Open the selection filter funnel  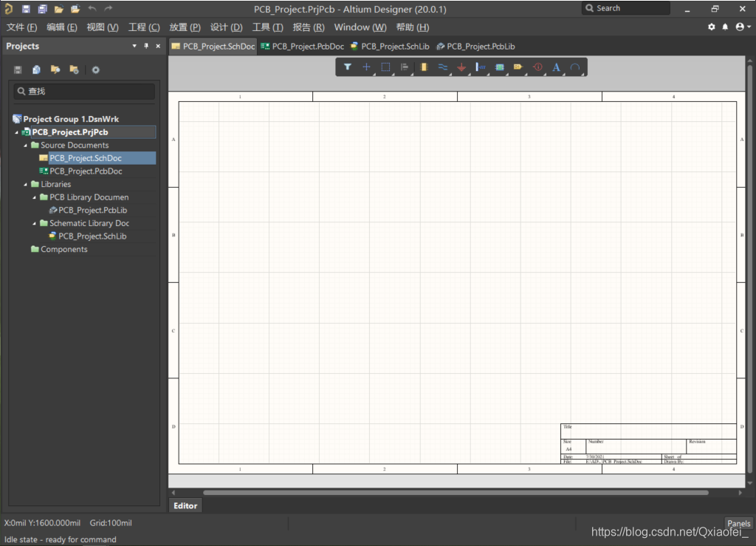(347, 67)
